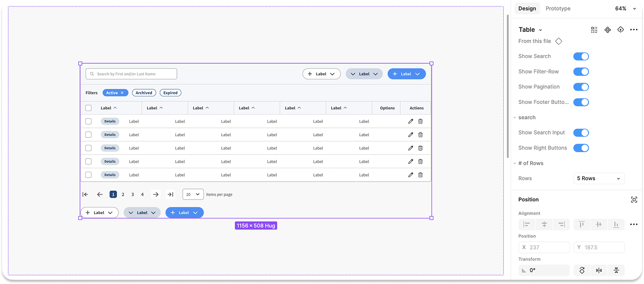Click the align left icon
Screen dimensions: 644x284
(527, 225)
